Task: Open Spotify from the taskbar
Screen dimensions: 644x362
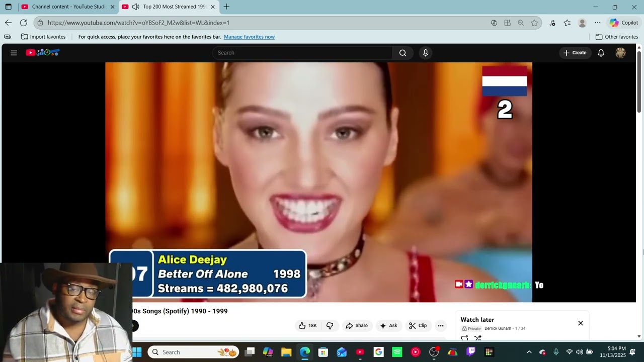Action: [x=397, y=352]
